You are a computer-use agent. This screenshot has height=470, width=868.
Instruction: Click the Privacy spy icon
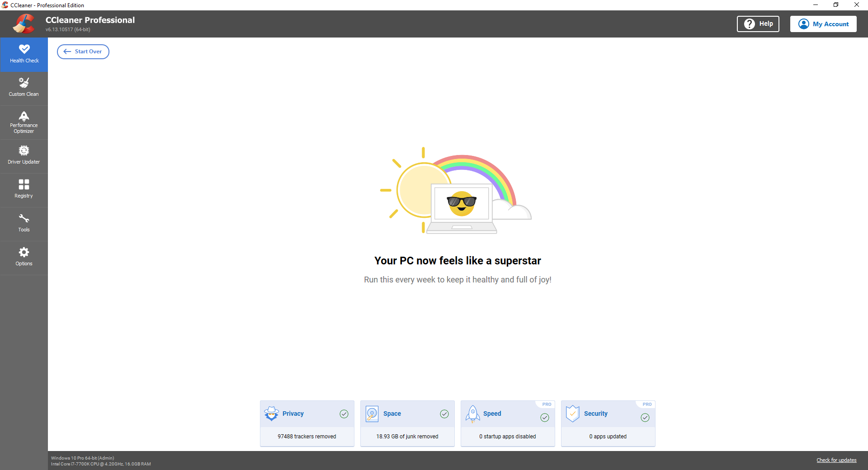coord(272,414)
